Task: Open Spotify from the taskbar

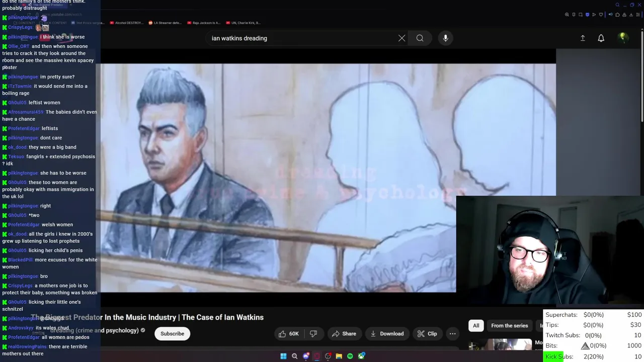Action: 350,356
